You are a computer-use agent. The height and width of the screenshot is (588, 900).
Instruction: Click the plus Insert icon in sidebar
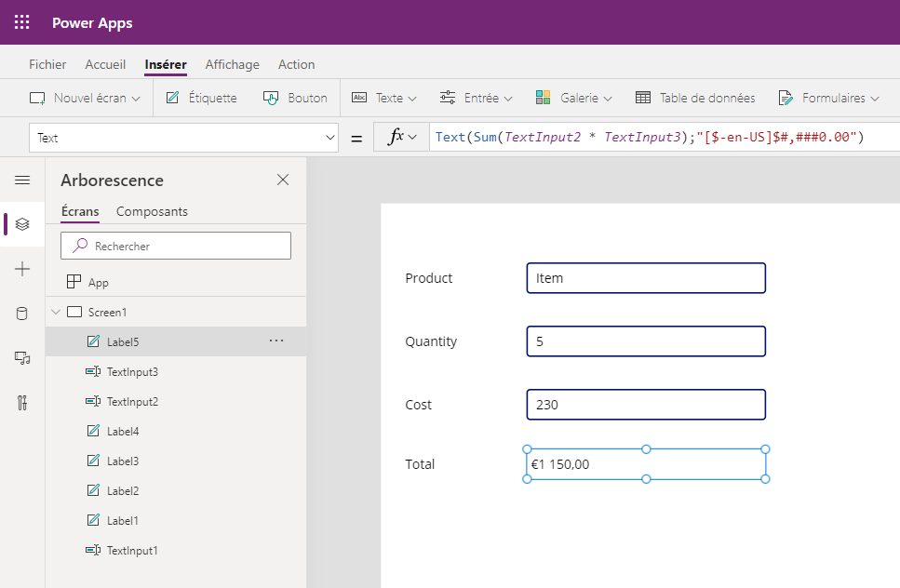tap(22, 269)
